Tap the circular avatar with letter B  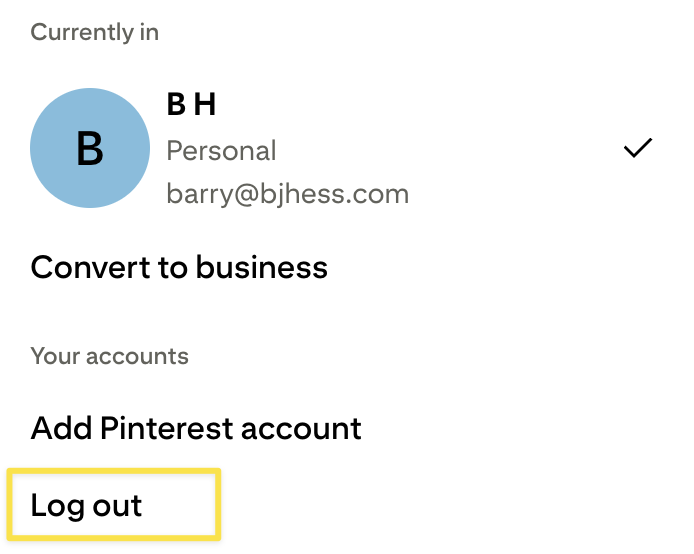pos(90,148)
